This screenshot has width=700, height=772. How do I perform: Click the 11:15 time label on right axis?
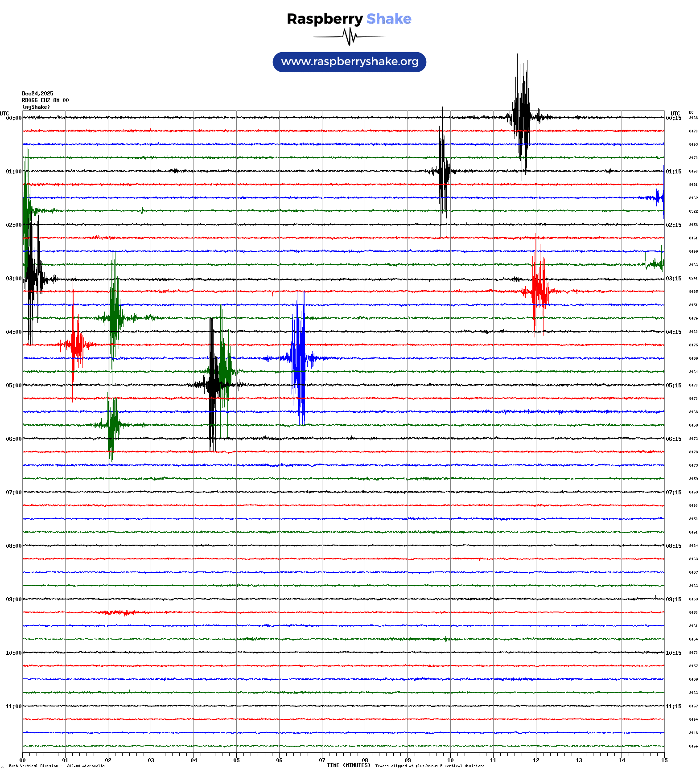click(673, 706)
